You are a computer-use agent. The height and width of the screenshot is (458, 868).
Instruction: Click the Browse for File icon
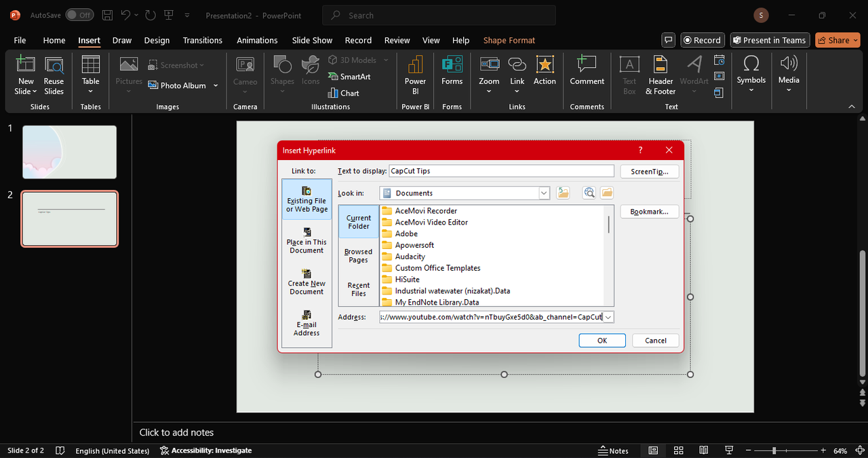pos(606,193)
